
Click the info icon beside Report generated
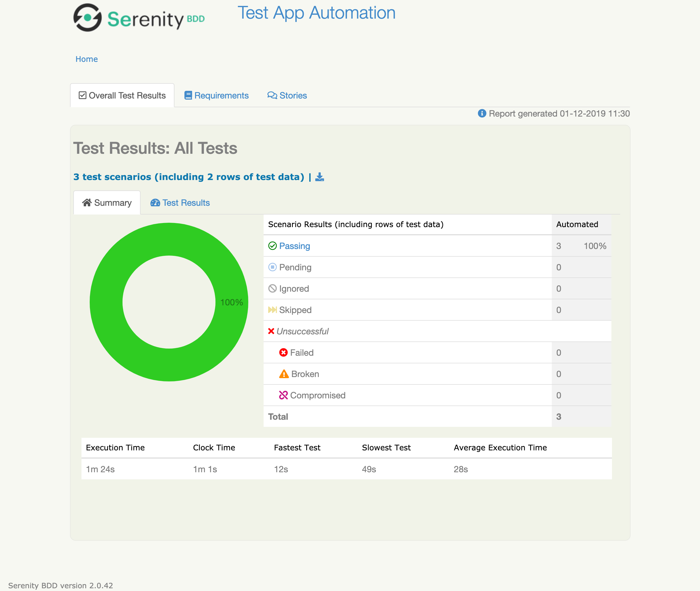pos(482,114)
